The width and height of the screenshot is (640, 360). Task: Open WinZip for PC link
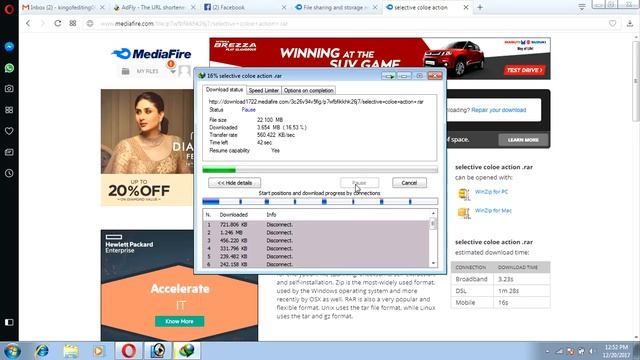491,192
